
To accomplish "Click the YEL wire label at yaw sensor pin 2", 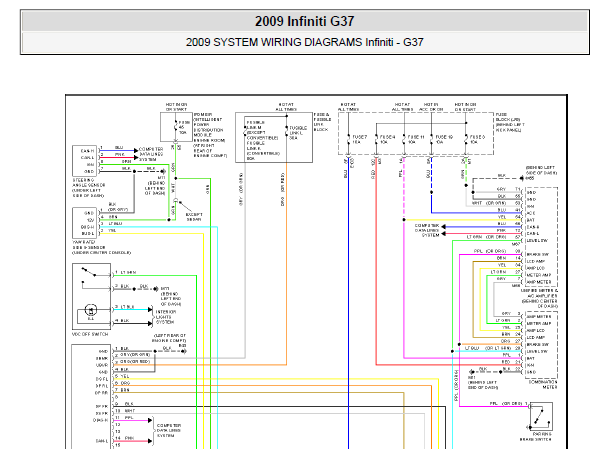I will click(112, 230).
